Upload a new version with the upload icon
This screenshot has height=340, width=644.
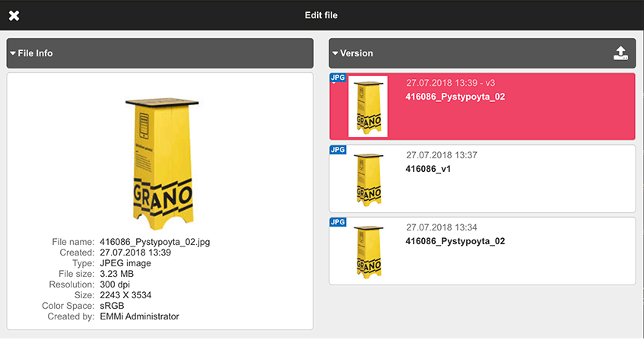click(620, 53)
